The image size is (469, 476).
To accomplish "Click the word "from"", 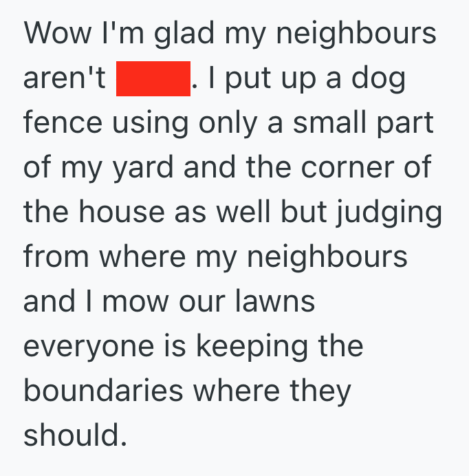I will coord(54,257).
